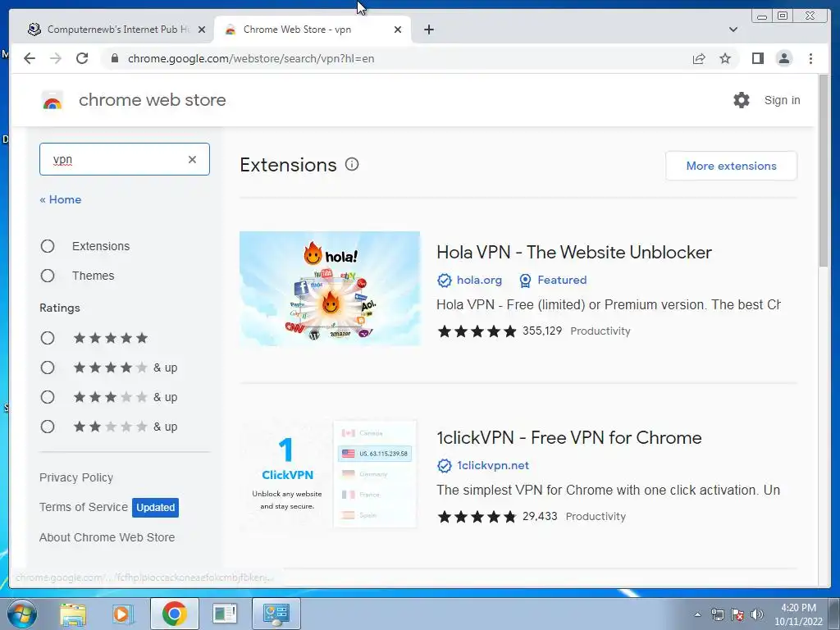840x630 pixels.
Task: Select the Extensions filter radio button
Action: (48, 246)
